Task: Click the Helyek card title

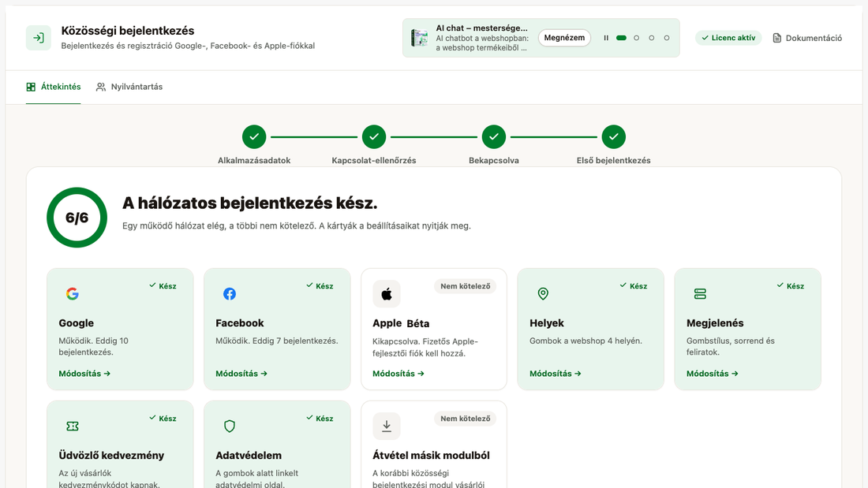Action: point(547,323)
